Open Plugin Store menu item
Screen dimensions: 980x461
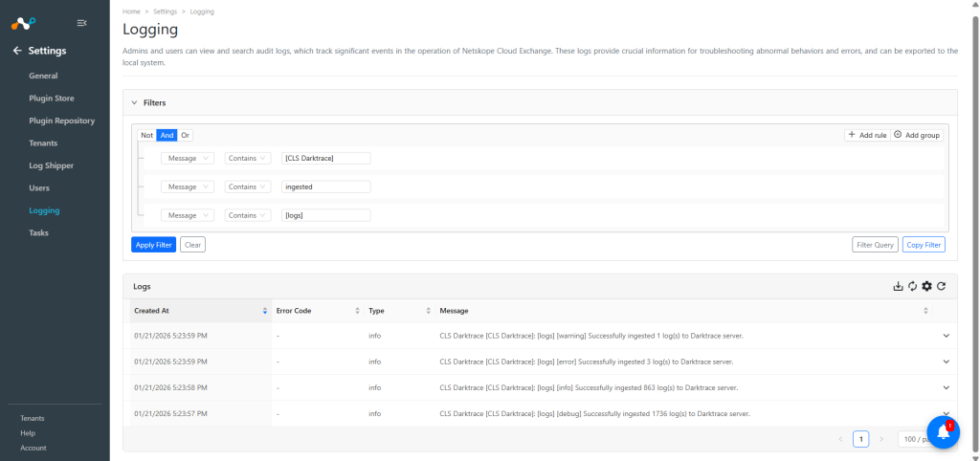click(x=52, y=99)
